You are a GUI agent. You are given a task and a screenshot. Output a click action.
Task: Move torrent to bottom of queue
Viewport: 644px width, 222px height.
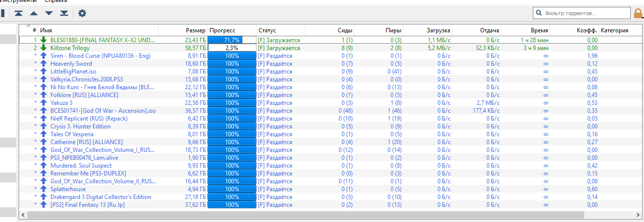pos(64,13)
